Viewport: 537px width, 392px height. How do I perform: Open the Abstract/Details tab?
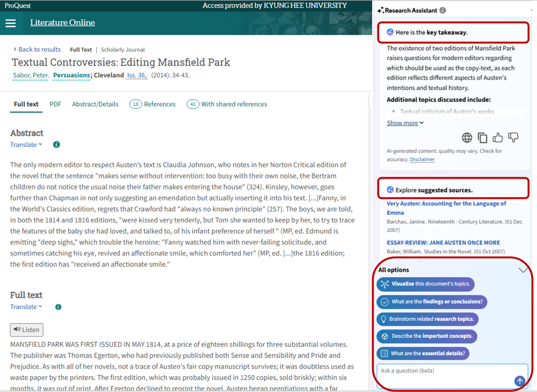95,104
